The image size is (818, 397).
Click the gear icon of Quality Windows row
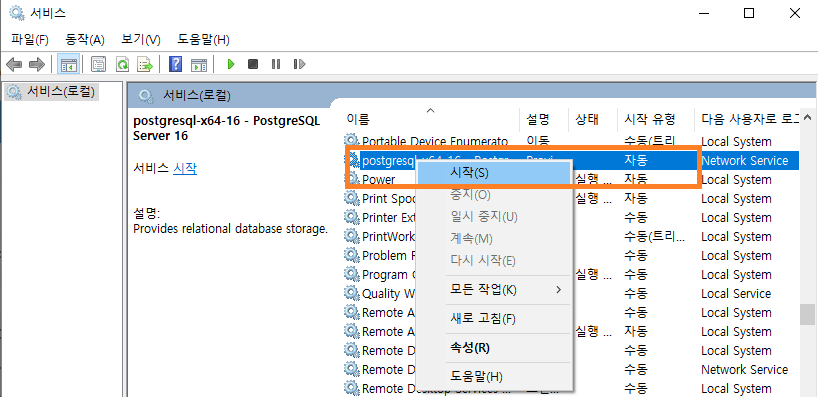tap(352, 293)
